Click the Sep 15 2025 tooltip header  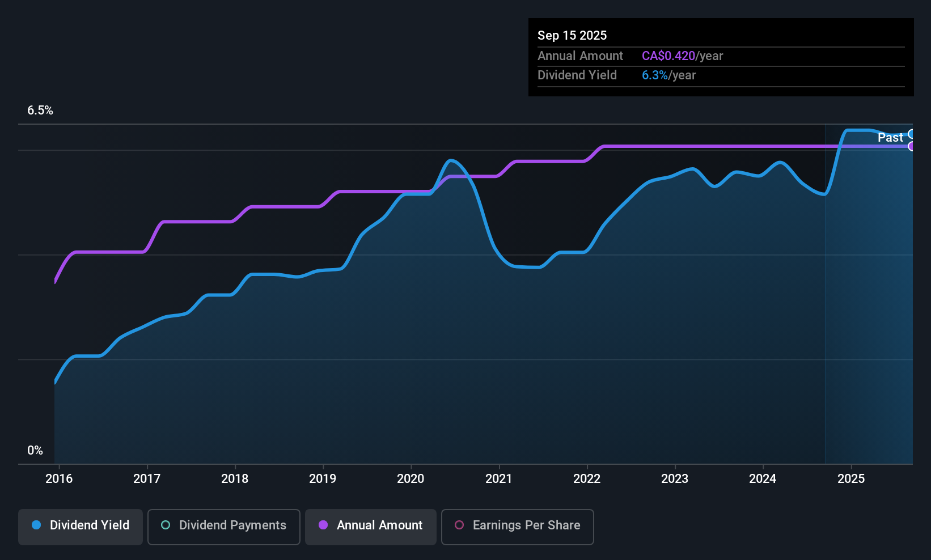point(572,35)
